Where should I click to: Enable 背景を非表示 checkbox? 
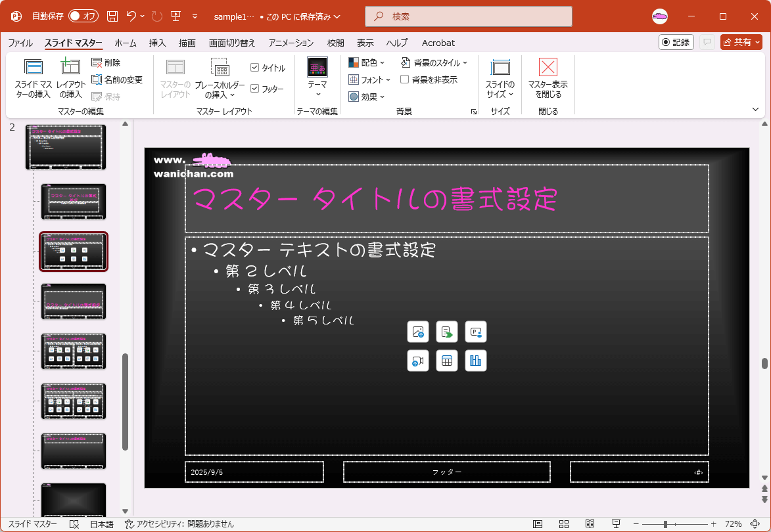pyautogui.click(x=405, y=79)
